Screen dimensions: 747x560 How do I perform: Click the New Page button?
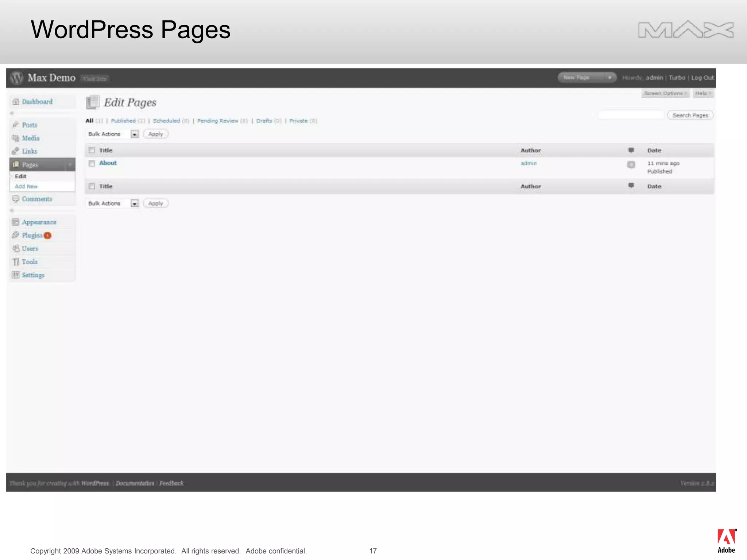[581, 78]
